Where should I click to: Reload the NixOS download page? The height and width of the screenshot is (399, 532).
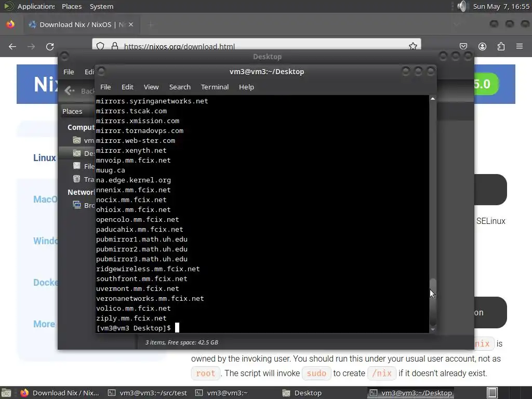tap(50, 46)
